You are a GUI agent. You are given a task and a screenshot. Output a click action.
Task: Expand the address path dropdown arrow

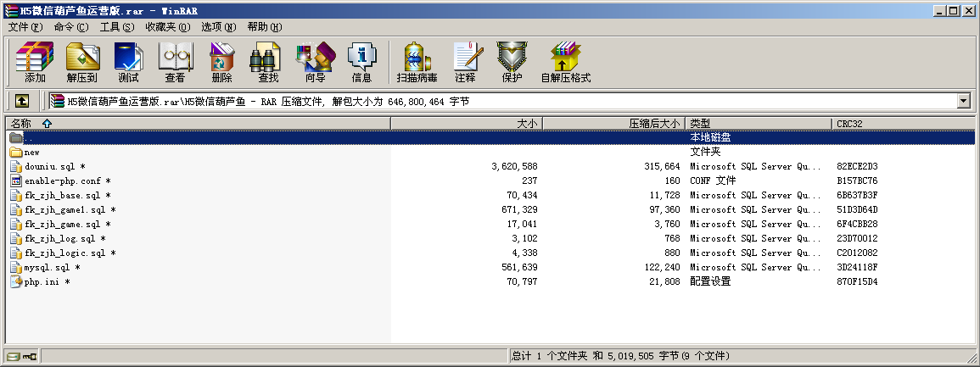[963, 102]
